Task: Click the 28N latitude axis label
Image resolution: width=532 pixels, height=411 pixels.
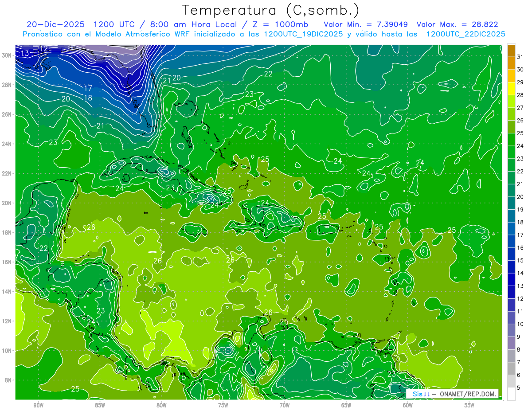Action: click(x=6, y=85)
